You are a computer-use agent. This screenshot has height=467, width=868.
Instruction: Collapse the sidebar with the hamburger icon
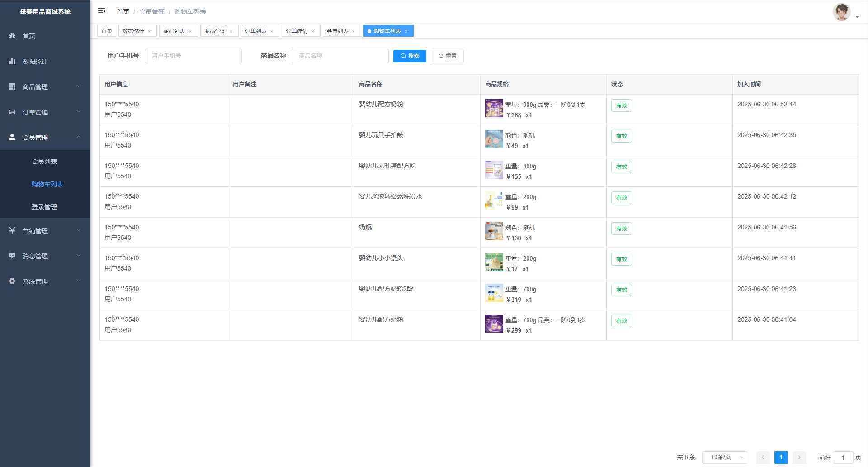click(x=102, y=11)
